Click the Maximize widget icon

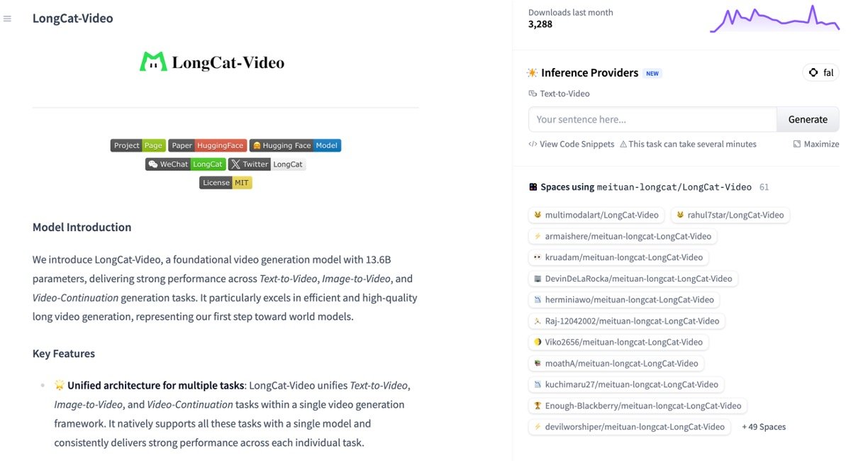click(797, 144)
